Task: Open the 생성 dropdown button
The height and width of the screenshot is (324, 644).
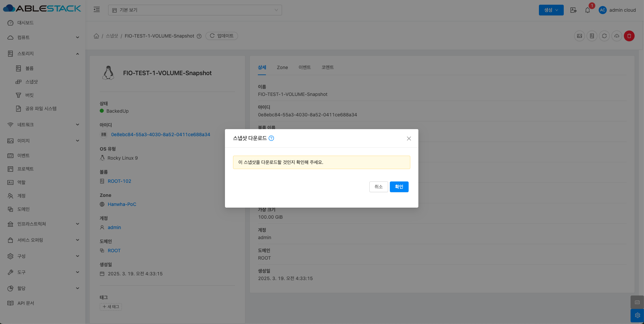Action: coord(551,10)
